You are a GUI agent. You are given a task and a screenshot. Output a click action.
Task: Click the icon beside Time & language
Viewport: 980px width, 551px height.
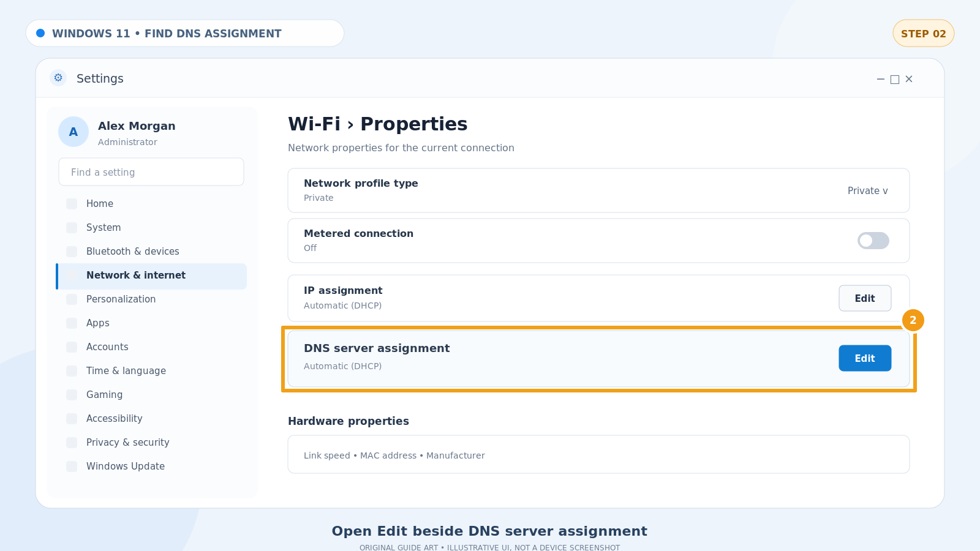point(72,371)
